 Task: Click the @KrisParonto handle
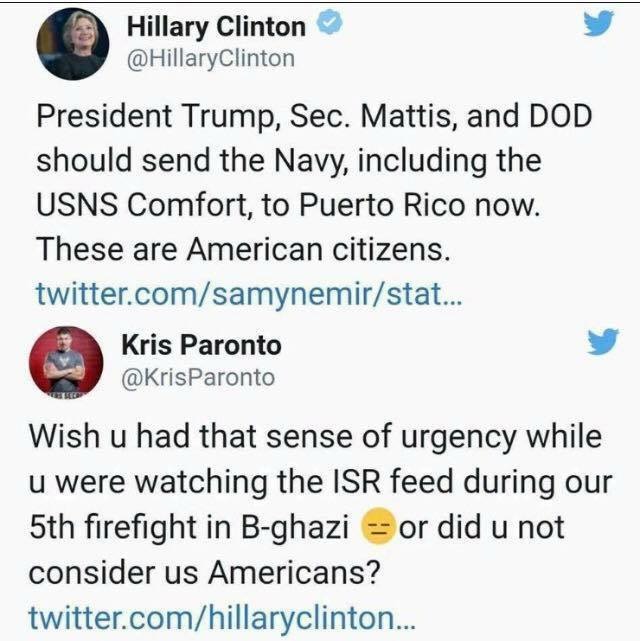click(198, 377)
